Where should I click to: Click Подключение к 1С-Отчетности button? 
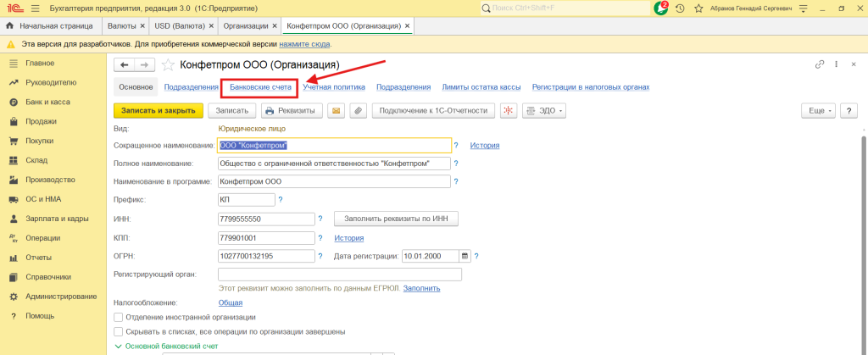tap(433, 111)
